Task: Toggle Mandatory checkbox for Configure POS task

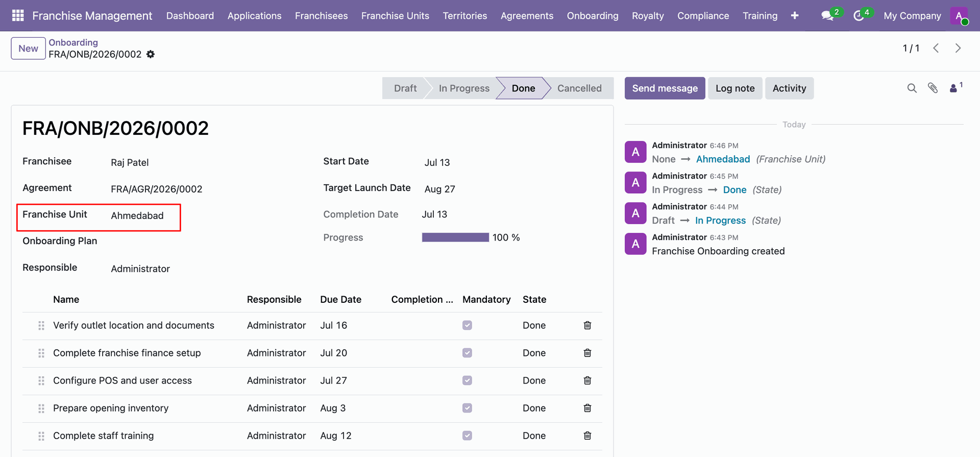Action: coord(467,380)
